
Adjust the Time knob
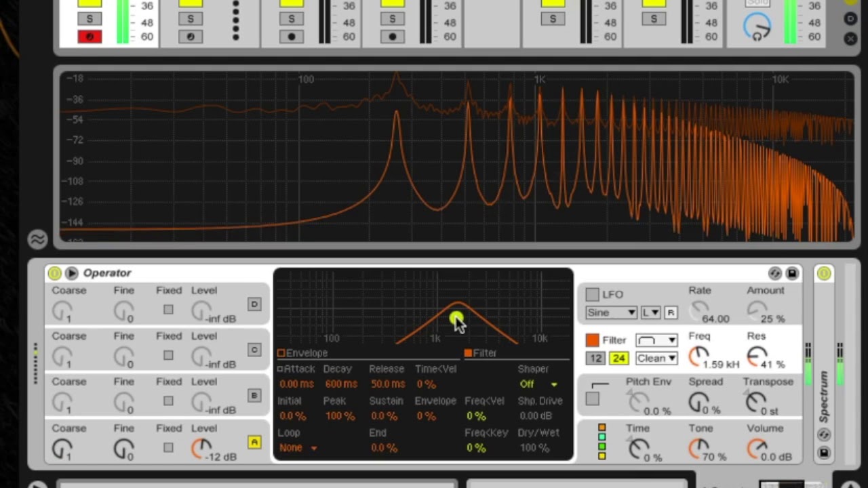pos(638,449)
